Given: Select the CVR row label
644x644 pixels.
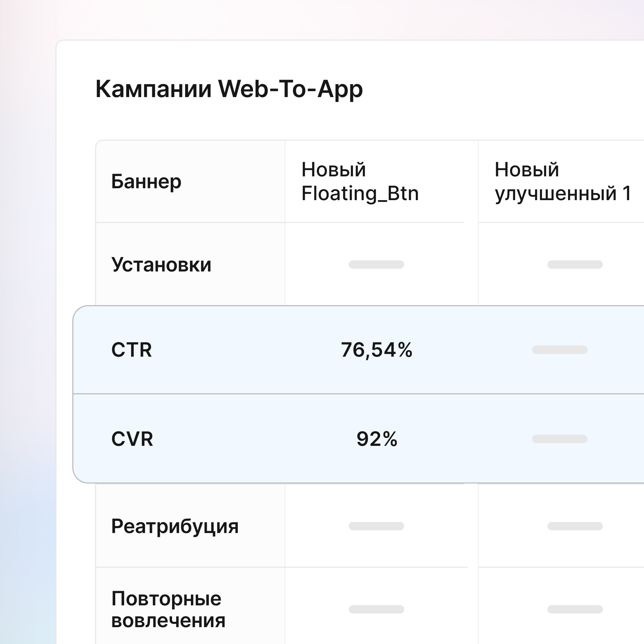Looking at the screenshot, I should pyautogui.click(x=132, y=439).
